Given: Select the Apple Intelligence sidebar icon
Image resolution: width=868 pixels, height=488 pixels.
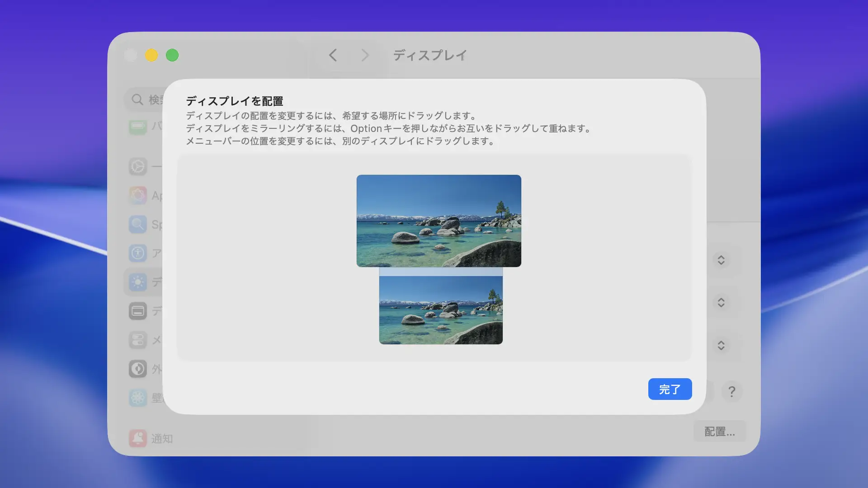Looking at the screenshot, I should click(138, 195).
